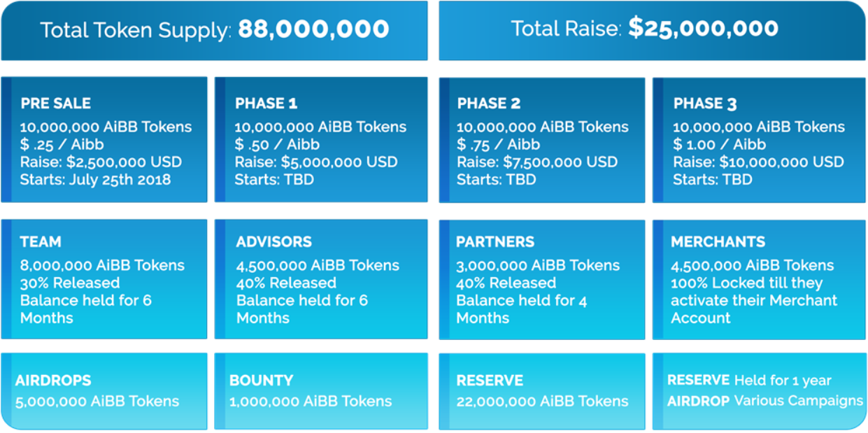Click the PARTNERS heading

pos(495,242)
